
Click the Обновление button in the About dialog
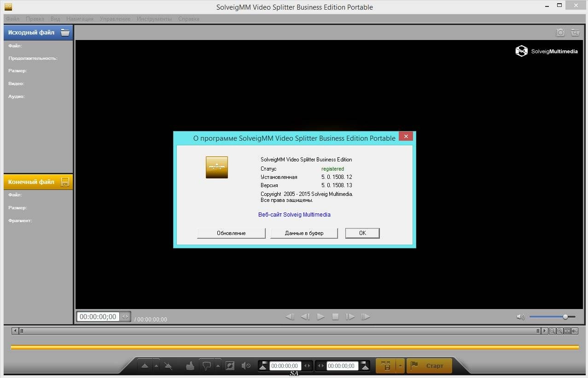[231, 233]
